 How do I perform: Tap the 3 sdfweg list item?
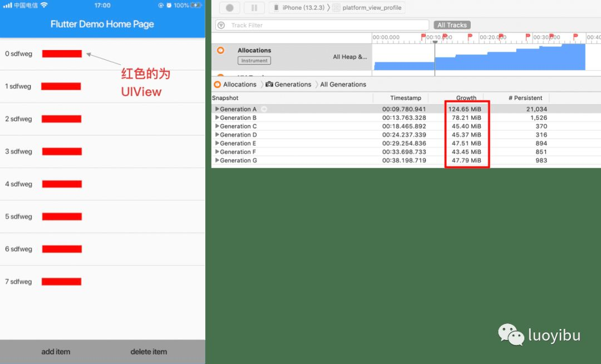[102, 152]
